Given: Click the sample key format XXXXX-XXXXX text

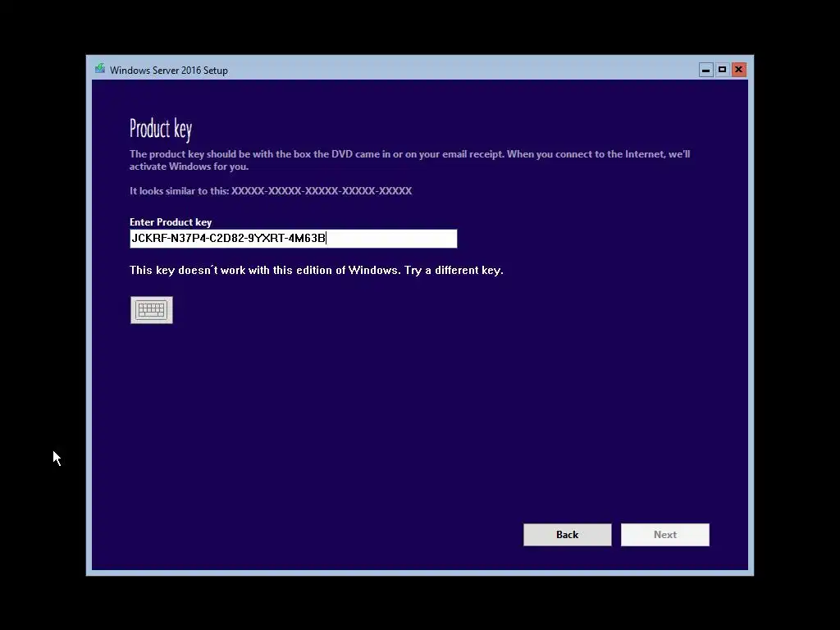Looking at the screenshot, I should (322, 190).
